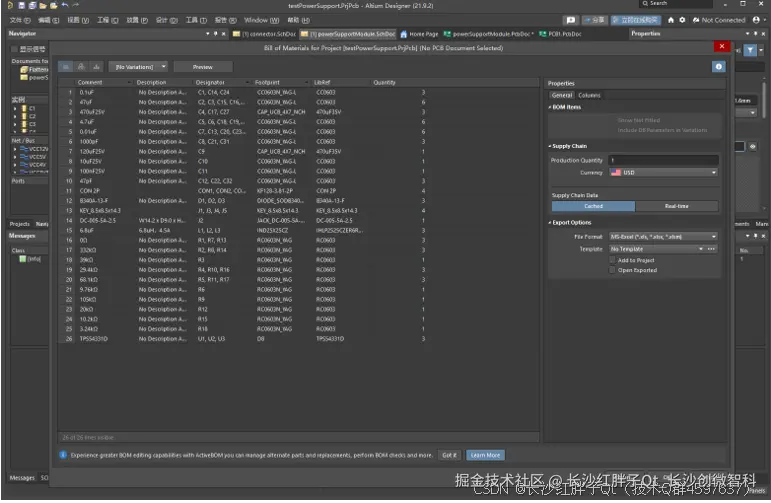Click the blue info icon in the BOM dialog
The image size is (771, 503).
(718, 66)
